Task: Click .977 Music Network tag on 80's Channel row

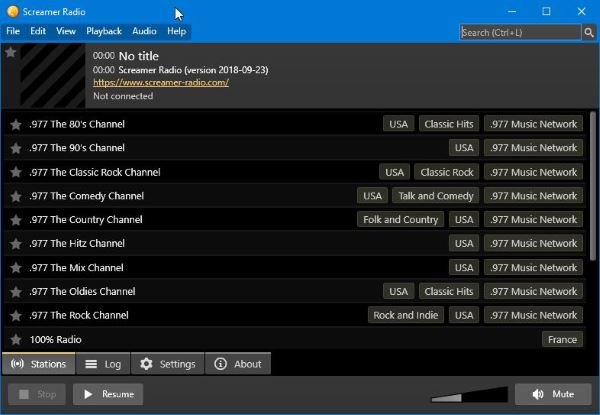Action: pyautogui.click(x=533, y=124)
